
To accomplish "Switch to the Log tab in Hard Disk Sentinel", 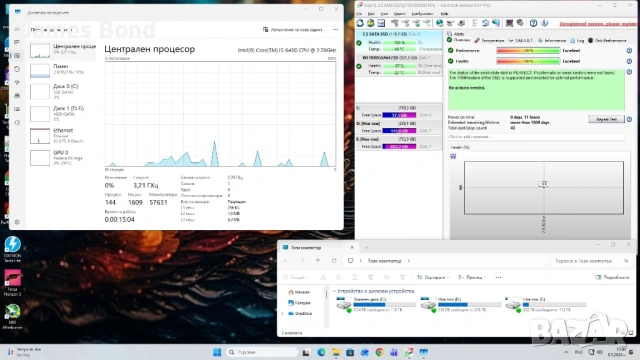I will 577,40.
